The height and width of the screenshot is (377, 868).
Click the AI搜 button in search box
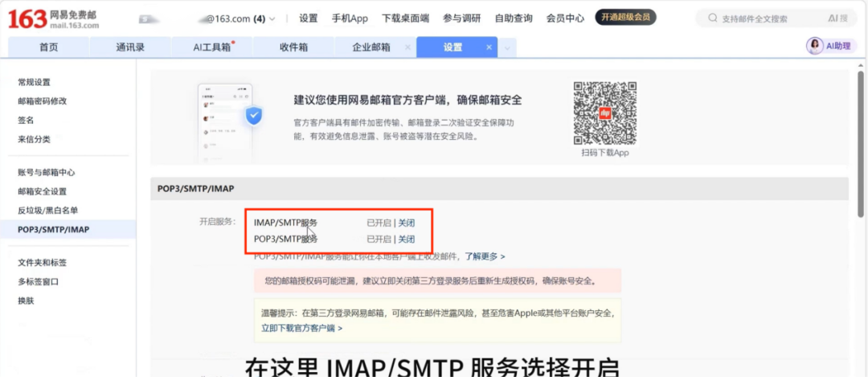click(x=837, y=18)
